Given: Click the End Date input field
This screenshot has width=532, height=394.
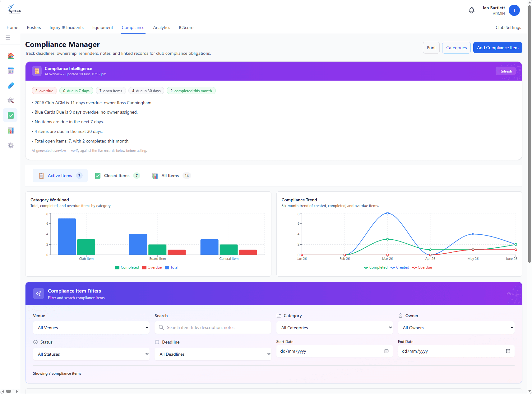Looking at the screenshot, I should click(456, 351).
